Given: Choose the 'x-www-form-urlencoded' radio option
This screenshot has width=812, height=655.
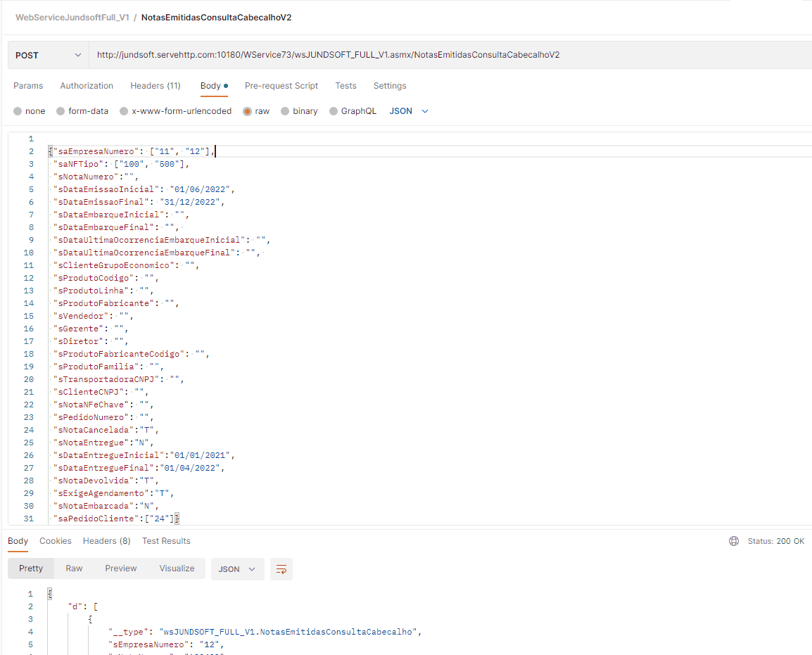Looking at the screenshot, I should tap(125, 111).
